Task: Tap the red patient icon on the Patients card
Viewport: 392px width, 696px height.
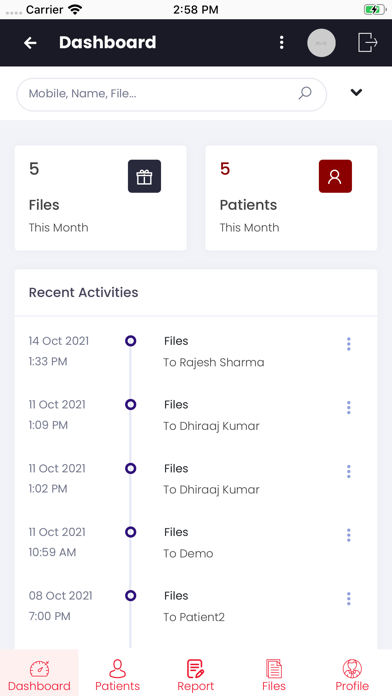Action: click(x=335, y=176)
